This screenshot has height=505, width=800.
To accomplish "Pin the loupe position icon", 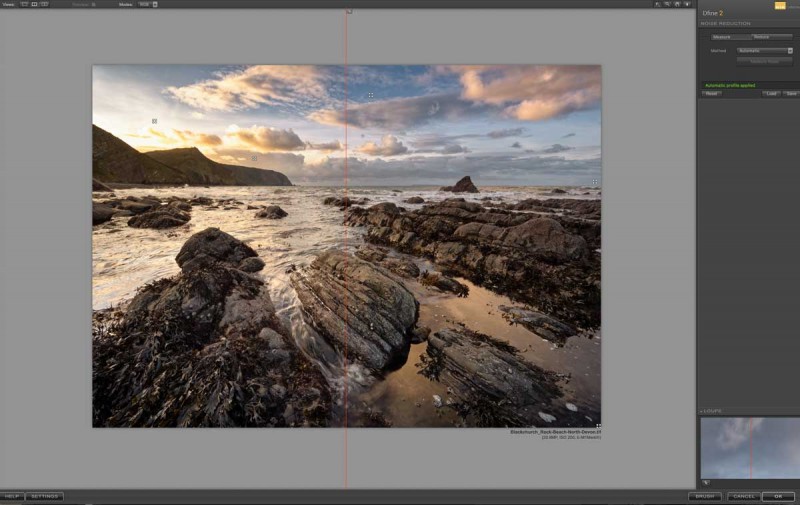I will click(706, 482).
